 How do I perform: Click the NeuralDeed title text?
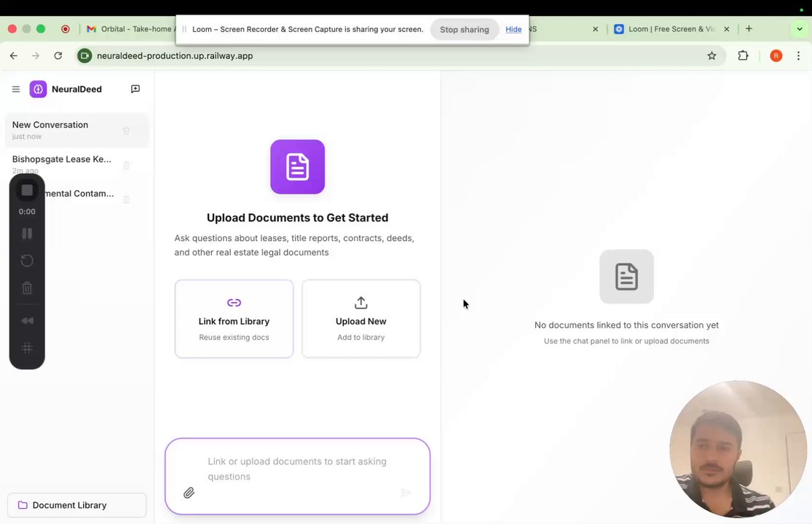coord(76,89)
